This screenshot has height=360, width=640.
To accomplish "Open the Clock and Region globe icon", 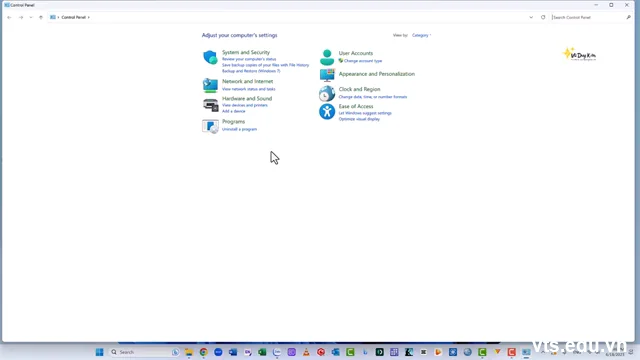I will pos(327,93).
